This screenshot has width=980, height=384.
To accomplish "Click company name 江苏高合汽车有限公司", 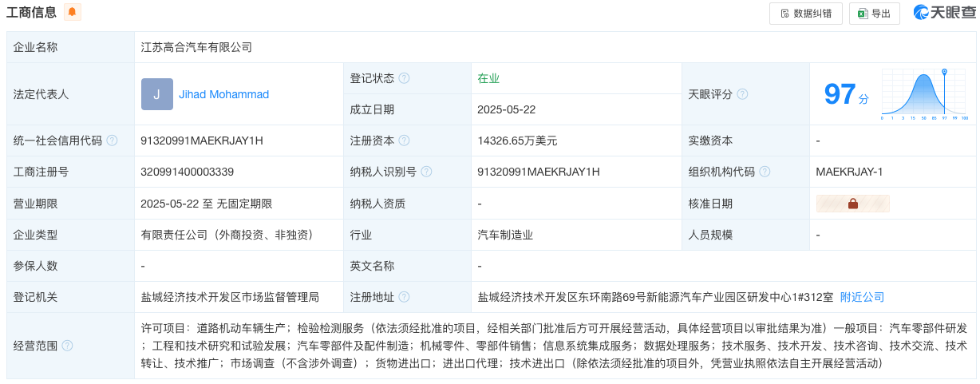I will 196,47.
